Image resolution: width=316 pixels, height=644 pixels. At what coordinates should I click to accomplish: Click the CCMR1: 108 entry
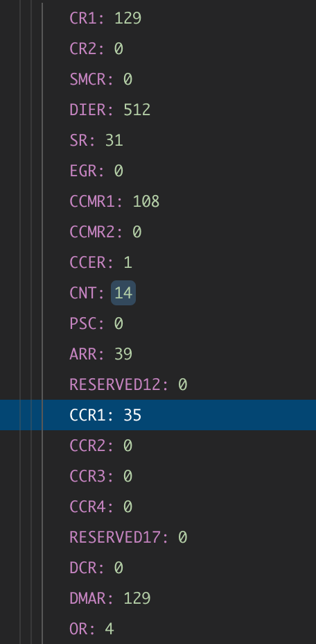point(158,201)
